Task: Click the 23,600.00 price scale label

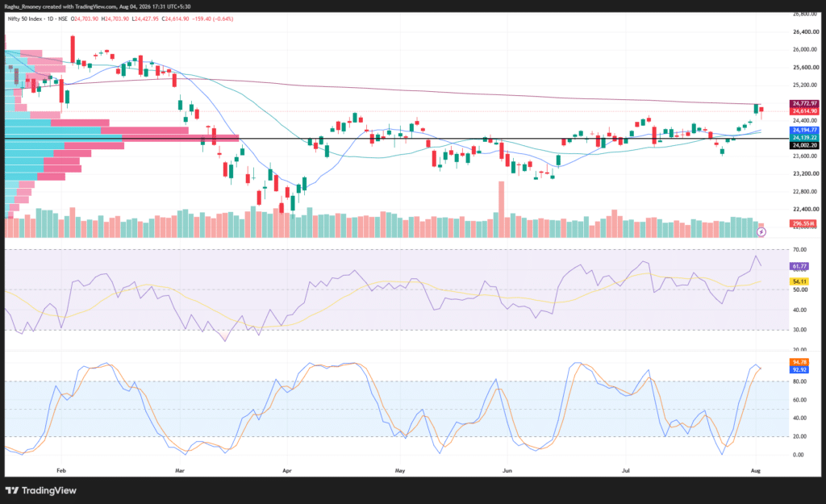Action: click(x=806, y=156)
